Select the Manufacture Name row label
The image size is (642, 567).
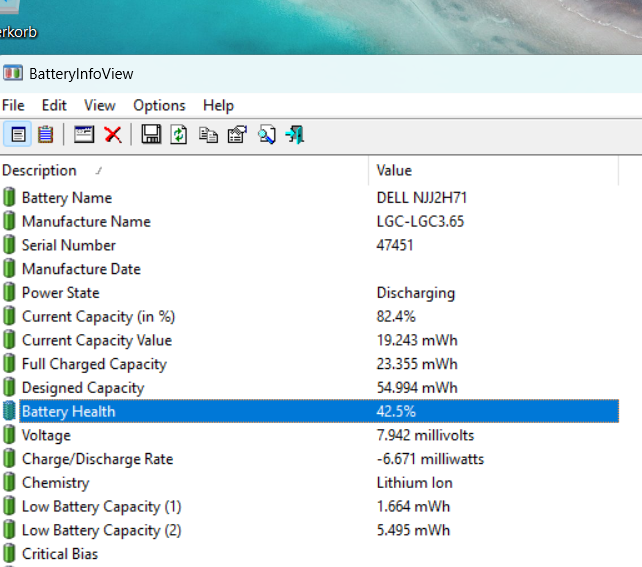(86, 221)
